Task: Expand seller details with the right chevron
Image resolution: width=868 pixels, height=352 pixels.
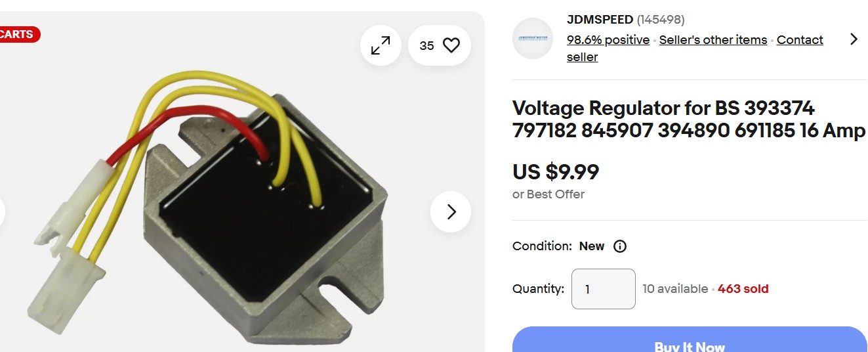Action: [x=853, y=39]
